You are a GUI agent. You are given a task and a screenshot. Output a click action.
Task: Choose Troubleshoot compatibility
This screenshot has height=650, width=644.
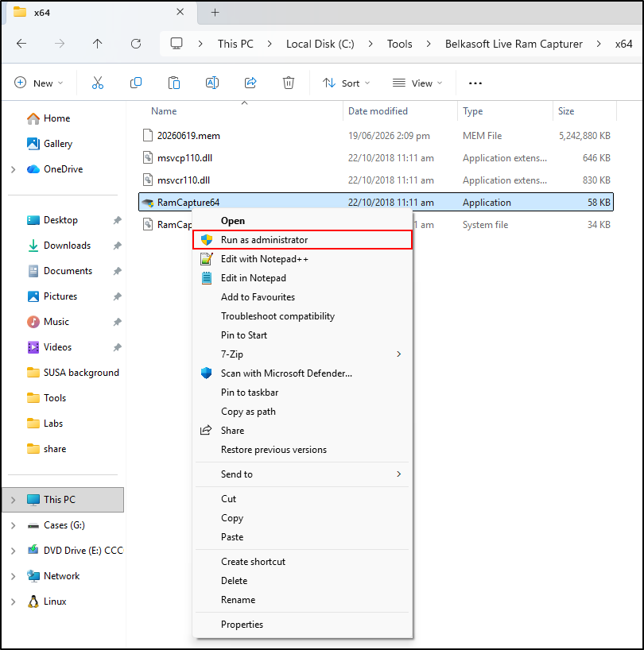pos(302,316)
